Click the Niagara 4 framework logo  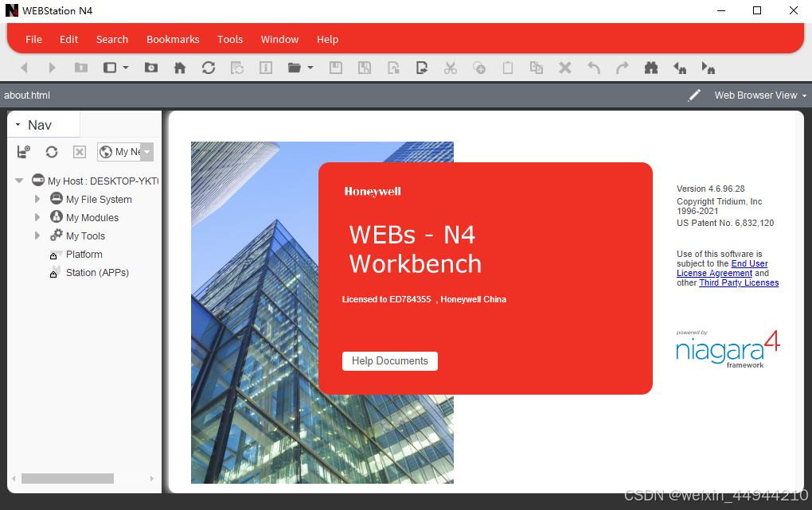tap(728, 349)
